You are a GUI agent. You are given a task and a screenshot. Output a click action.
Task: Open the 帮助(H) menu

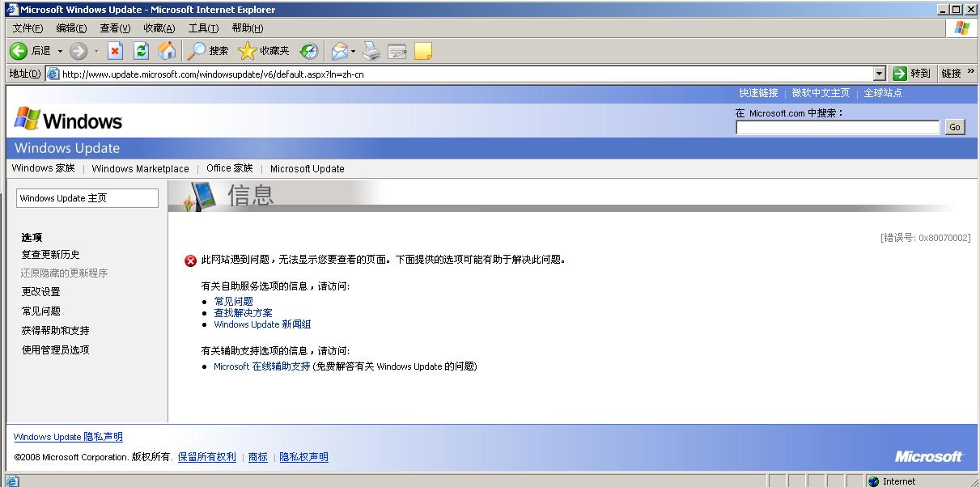(247, 28)
